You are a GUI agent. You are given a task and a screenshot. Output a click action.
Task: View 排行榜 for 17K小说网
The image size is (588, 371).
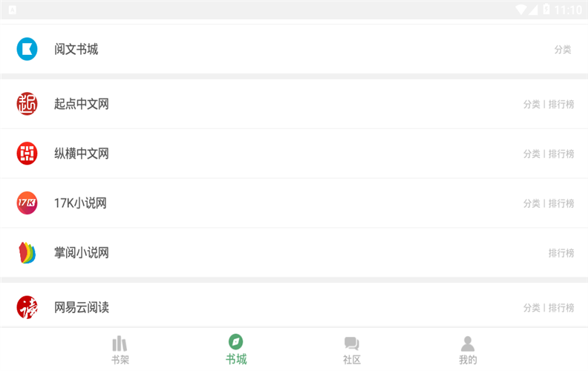[561, 203]
